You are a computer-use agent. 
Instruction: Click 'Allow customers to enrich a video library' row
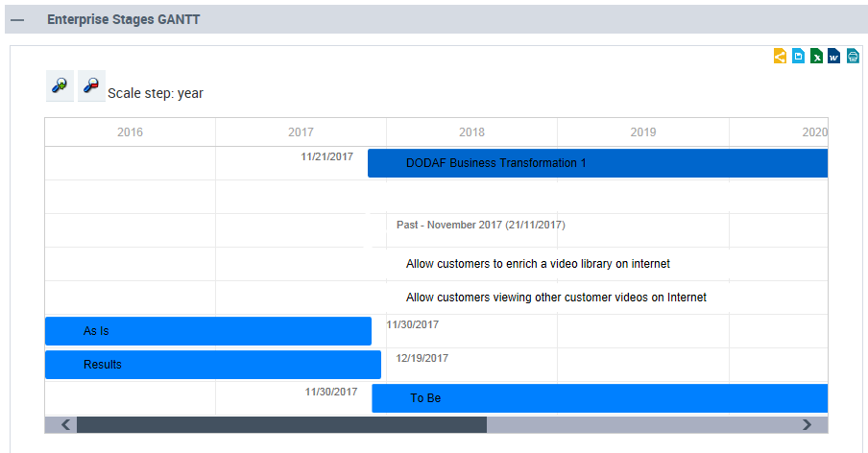[x=538, y=264]
